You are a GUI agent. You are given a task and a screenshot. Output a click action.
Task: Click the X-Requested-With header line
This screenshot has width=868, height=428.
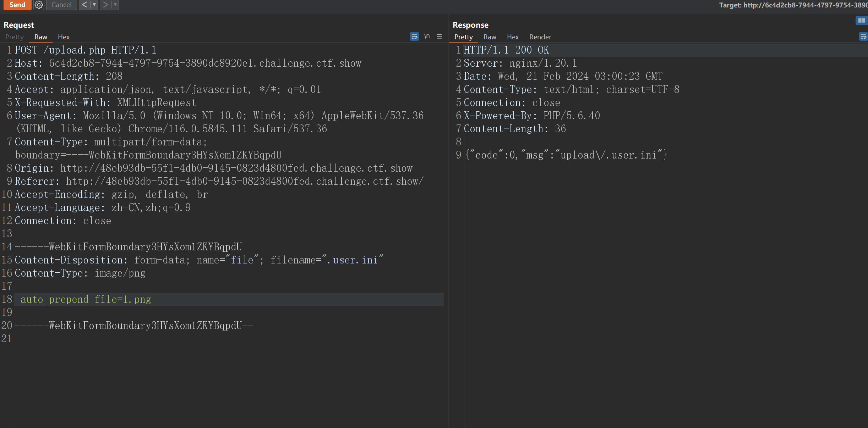tap(105, 102)
